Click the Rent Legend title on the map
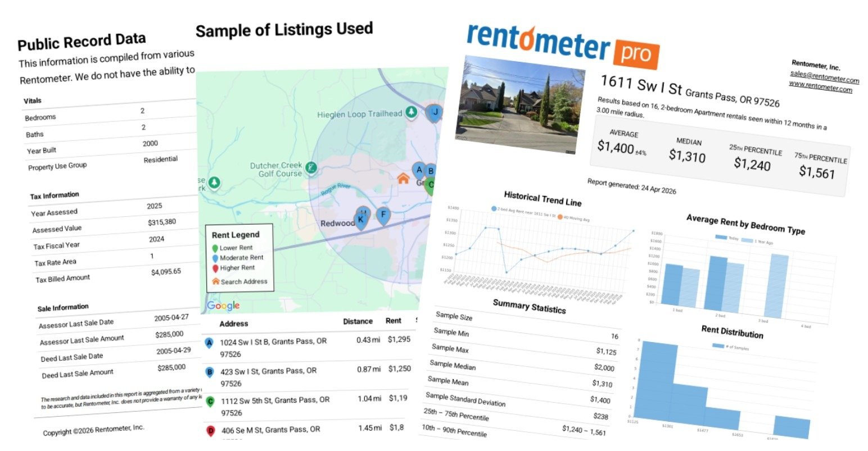 click(x=236, y=235)
